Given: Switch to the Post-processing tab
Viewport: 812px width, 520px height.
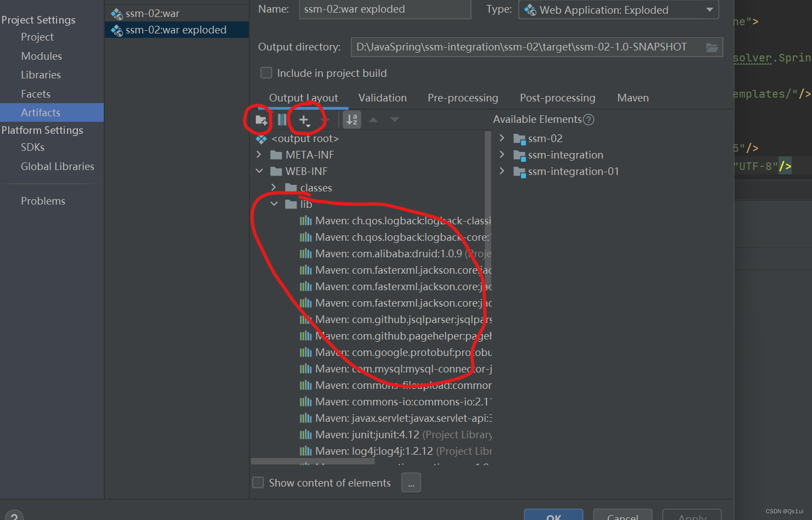Looking at the screenshot, I should [x=557, y=98].
